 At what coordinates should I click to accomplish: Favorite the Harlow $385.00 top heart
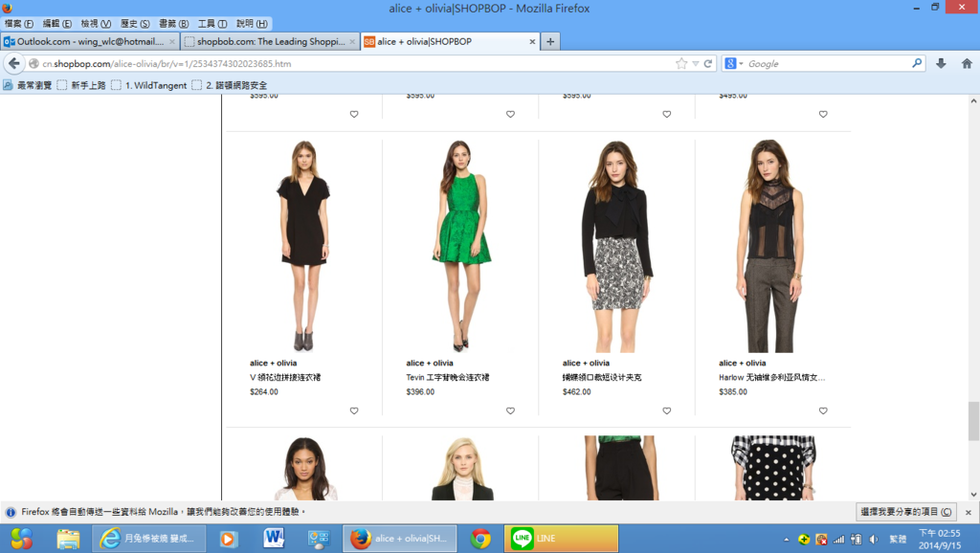tap(822, 410)
